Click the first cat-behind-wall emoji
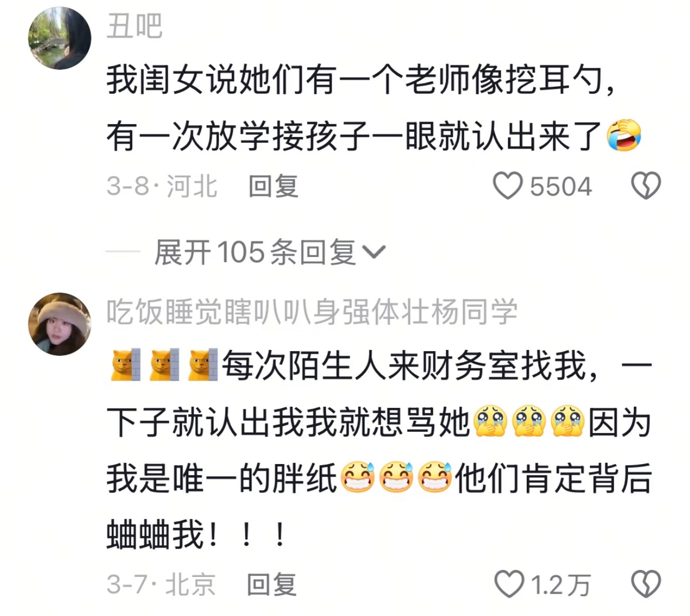This screenshot has height=616, width=690. pyautogui.click(x=125, y=365)
